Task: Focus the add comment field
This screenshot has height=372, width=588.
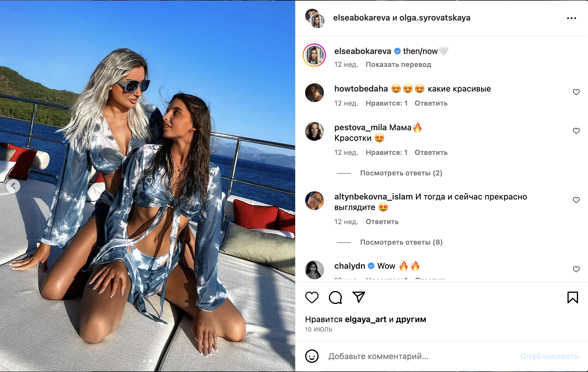Action: click(x=422, y=356)
